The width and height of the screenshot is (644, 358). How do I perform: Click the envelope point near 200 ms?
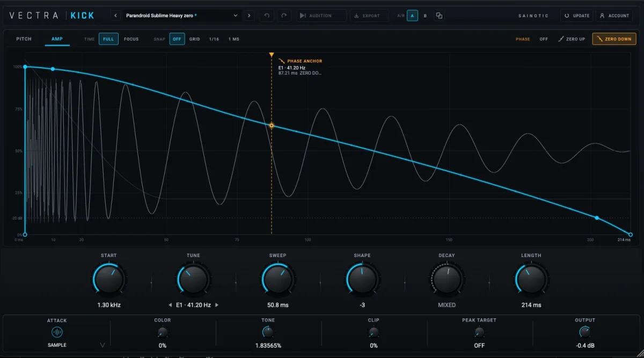coord(597,217)
